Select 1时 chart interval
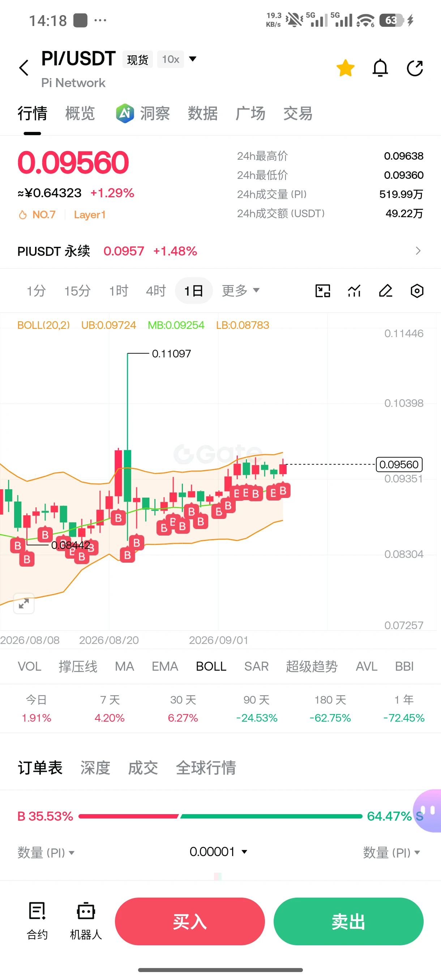Image resolution: width=441 pixels, height=980 pixels. click(x=119, y=291)
